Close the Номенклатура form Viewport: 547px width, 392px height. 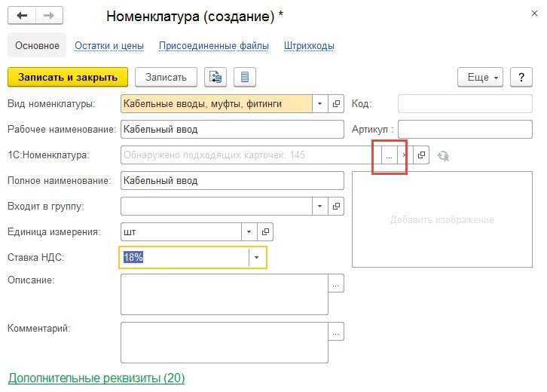click(534, 14)
